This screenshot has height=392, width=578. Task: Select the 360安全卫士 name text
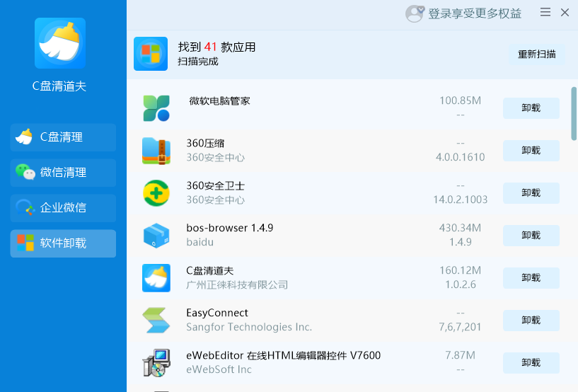215,185
